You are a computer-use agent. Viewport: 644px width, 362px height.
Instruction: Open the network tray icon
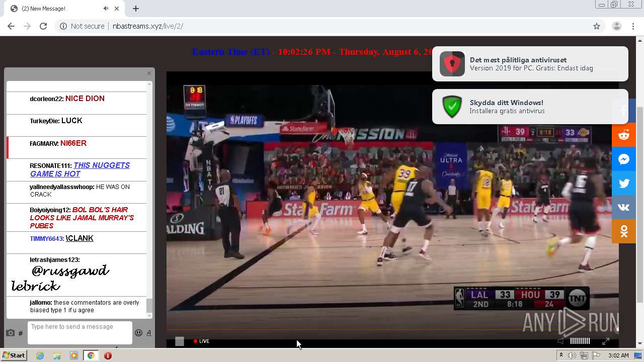[x=584, y=355]
